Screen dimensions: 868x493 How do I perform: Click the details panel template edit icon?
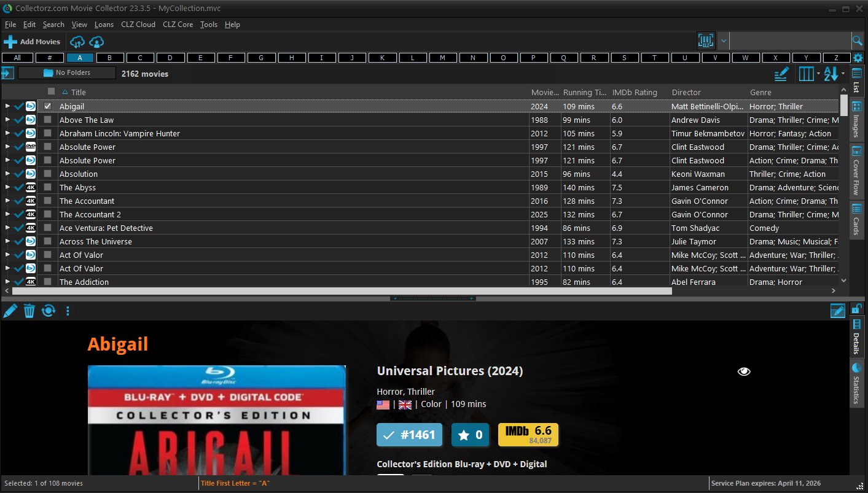838,311
